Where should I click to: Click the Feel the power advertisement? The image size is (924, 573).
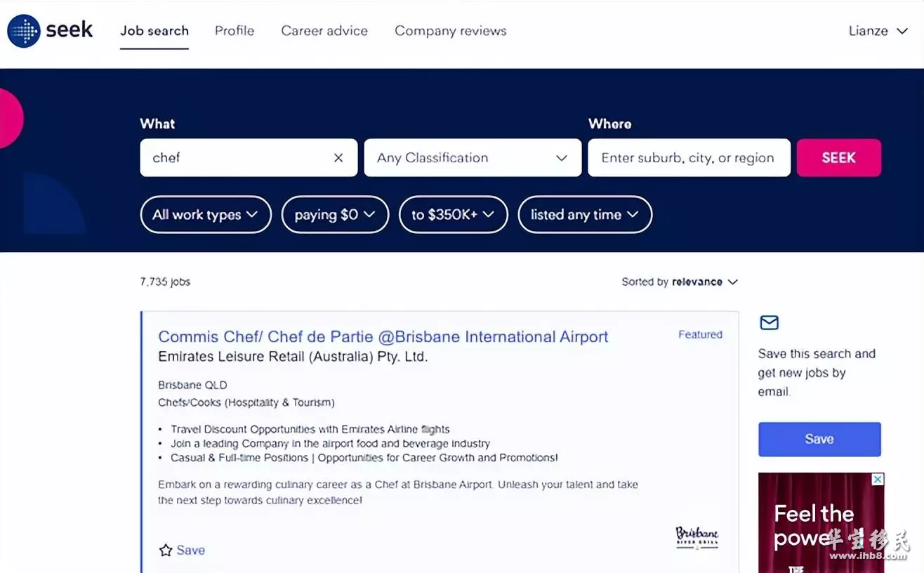[x=821, y=522]
